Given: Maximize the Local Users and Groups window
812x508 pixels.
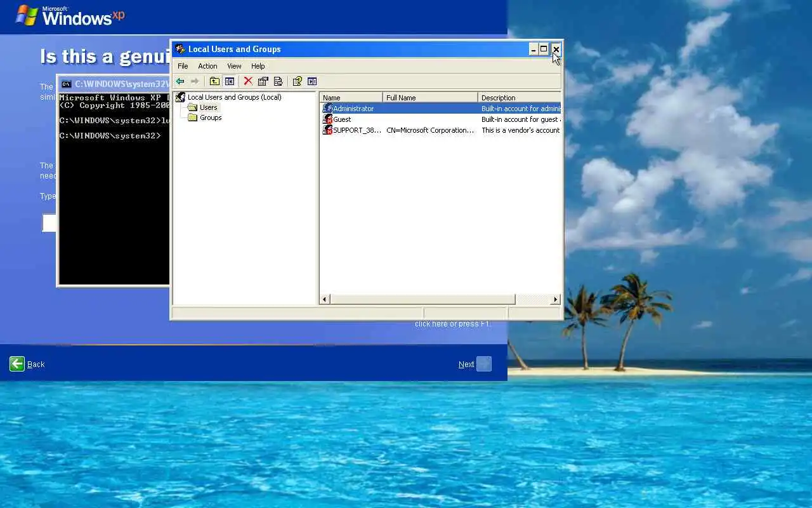Looking at the screenshot, I should [544, 49].
